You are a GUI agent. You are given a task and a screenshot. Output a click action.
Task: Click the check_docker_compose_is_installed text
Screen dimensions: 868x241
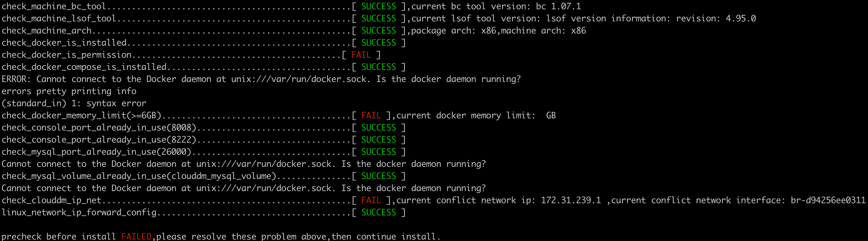coord(84,67)
